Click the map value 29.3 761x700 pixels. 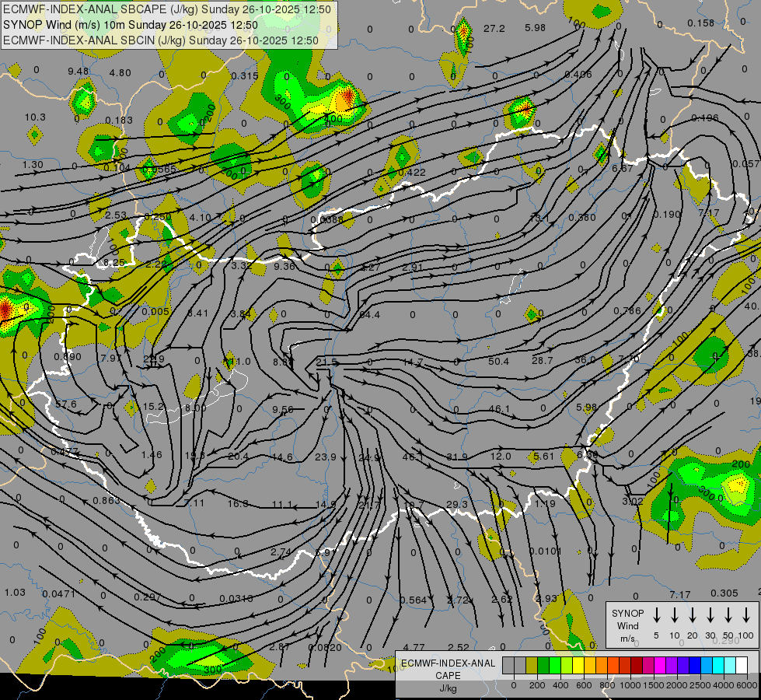[x=457, y=504]
